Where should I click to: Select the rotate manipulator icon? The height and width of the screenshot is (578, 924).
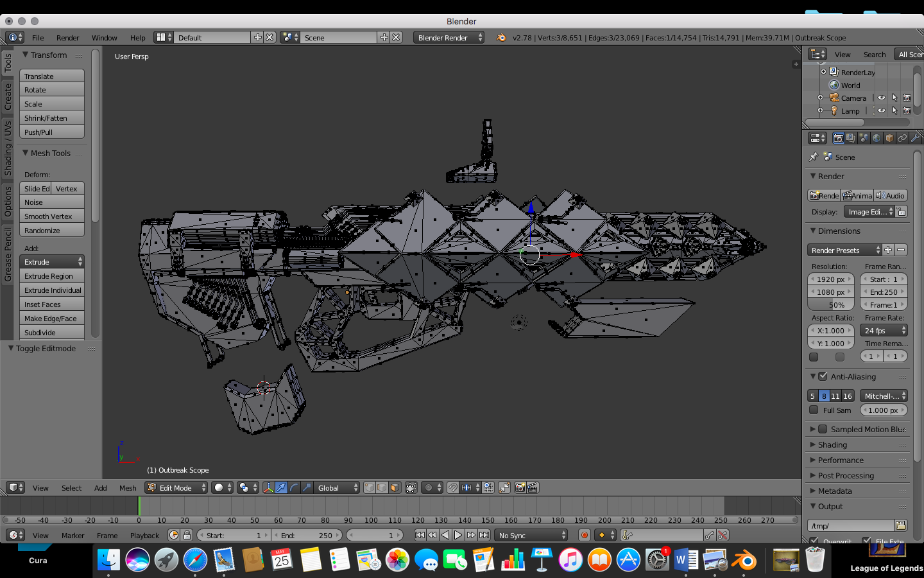point(294,488)
